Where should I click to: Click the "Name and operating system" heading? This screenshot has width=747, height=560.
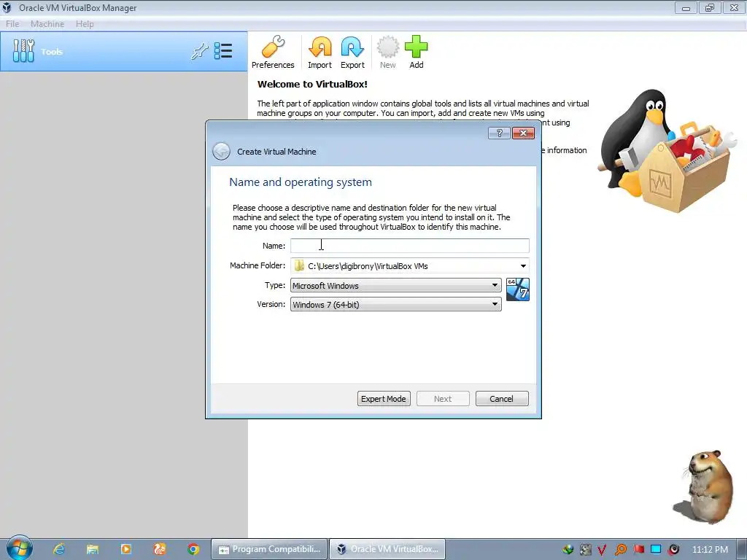[x=300, y=182]
